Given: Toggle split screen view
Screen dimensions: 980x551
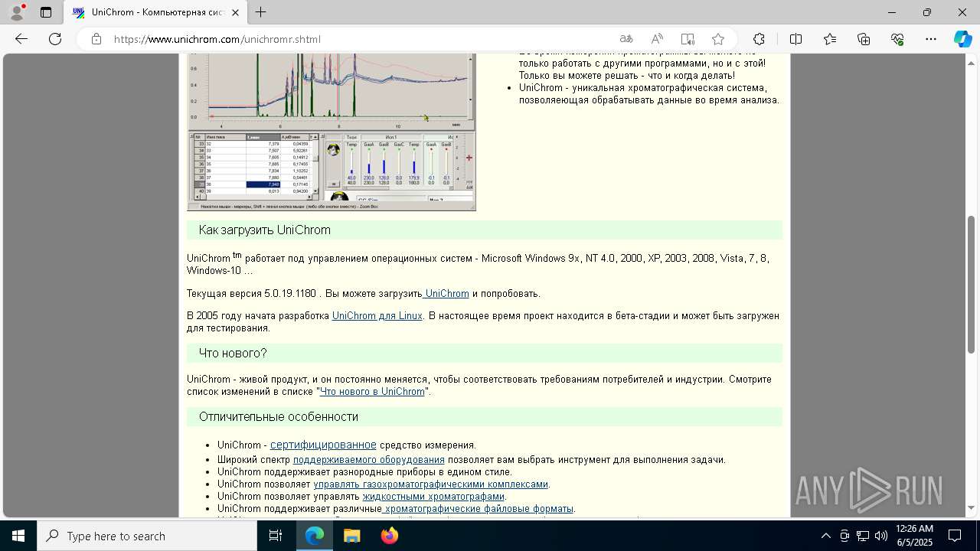Looking at the screenshot, I should coord(795,39).
